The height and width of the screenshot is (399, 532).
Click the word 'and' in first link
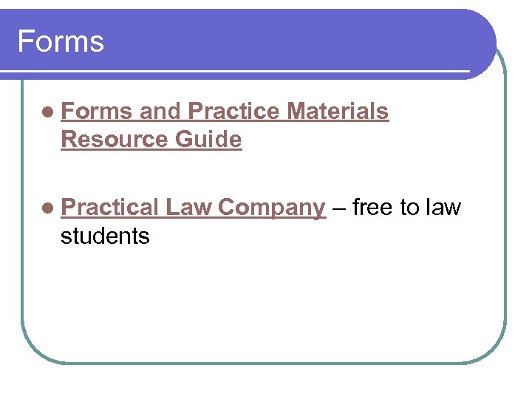160,112
